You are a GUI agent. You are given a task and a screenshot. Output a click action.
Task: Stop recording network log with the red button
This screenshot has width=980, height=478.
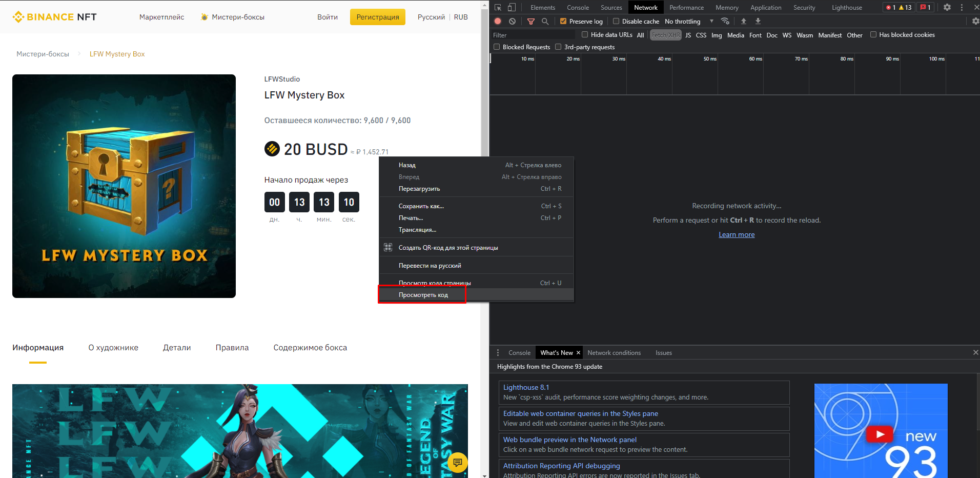click(x=498, y=21)
